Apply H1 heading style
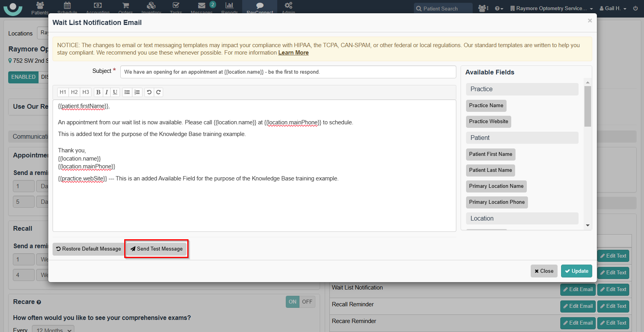 pyautogui.click(x=63, y=92)
